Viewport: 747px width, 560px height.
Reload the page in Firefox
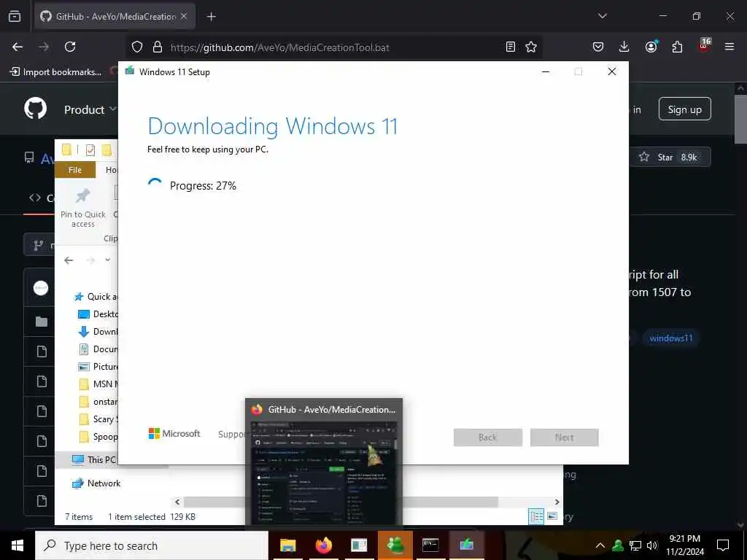point(70,47)
